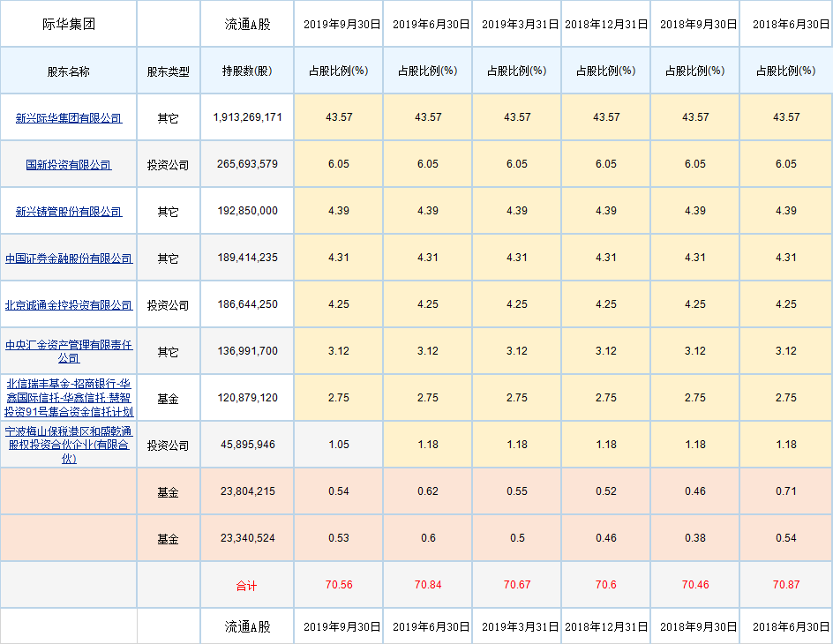Select 占股比例(%) header under 2018年6月30日
The width and height of the screenshot is (833, 644).
point(785,71)
